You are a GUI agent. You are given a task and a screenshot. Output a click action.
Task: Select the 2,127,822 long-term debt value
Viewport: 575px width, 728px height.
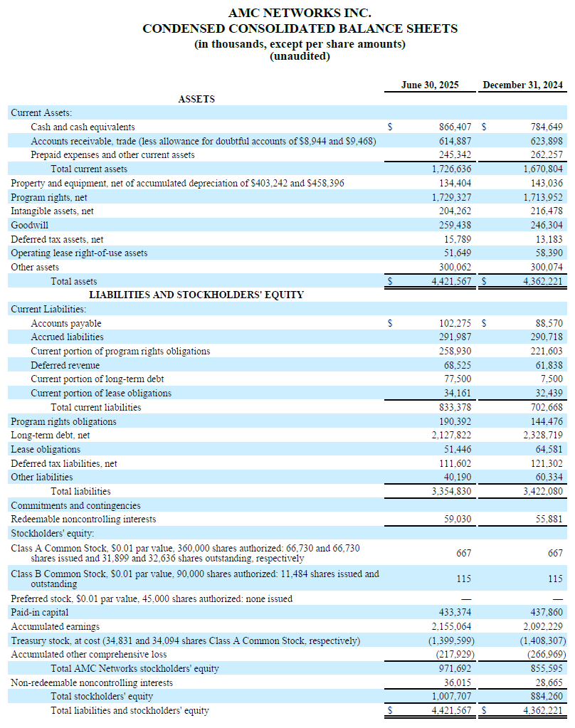pyautogui.click(x=451, y=436)
